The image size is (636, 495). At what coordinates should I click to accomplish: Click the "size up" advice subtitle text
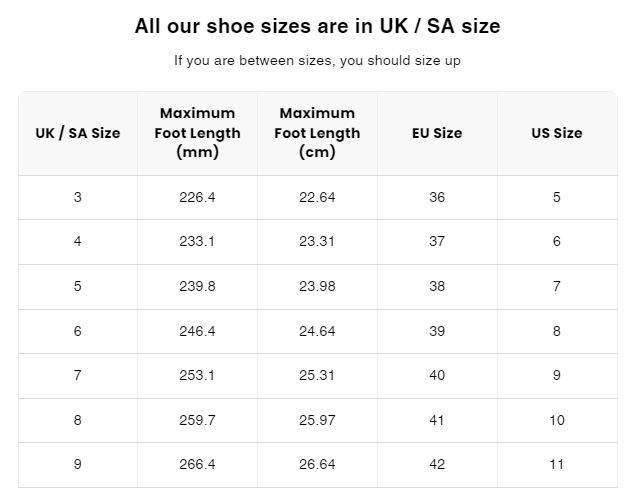(x=317, y=61)
